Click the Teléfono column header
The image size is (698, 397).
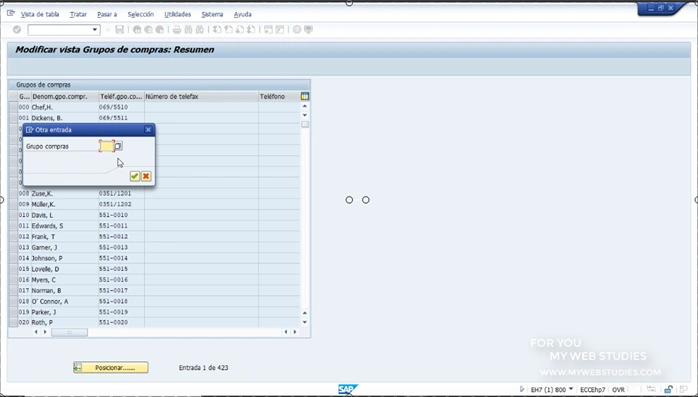click(x=279, y=96)
